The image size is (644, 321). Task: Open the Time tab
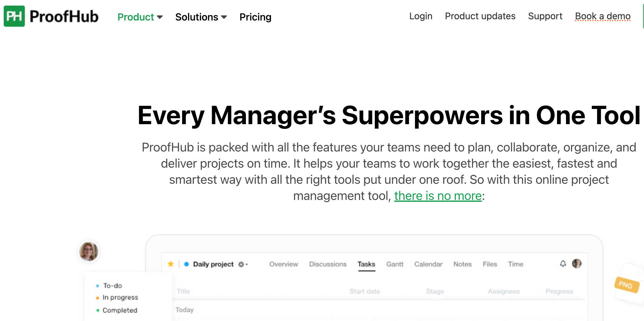(x=515, y=264)
